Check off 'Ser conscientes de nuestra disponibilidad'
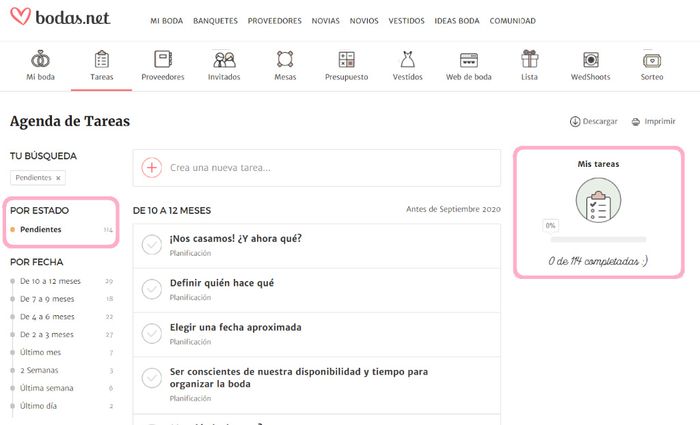The image size is (700, 425). [152, 378]
